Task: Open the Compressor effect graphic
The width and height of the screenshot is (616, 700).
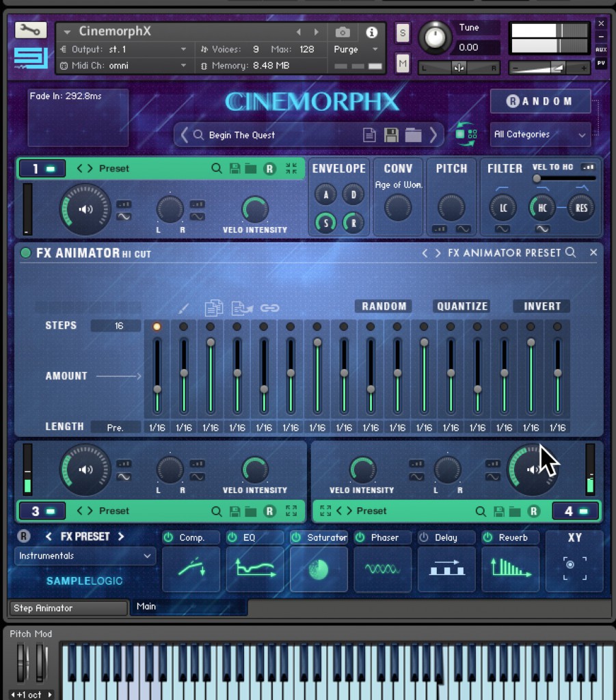Action: point(191,569)
